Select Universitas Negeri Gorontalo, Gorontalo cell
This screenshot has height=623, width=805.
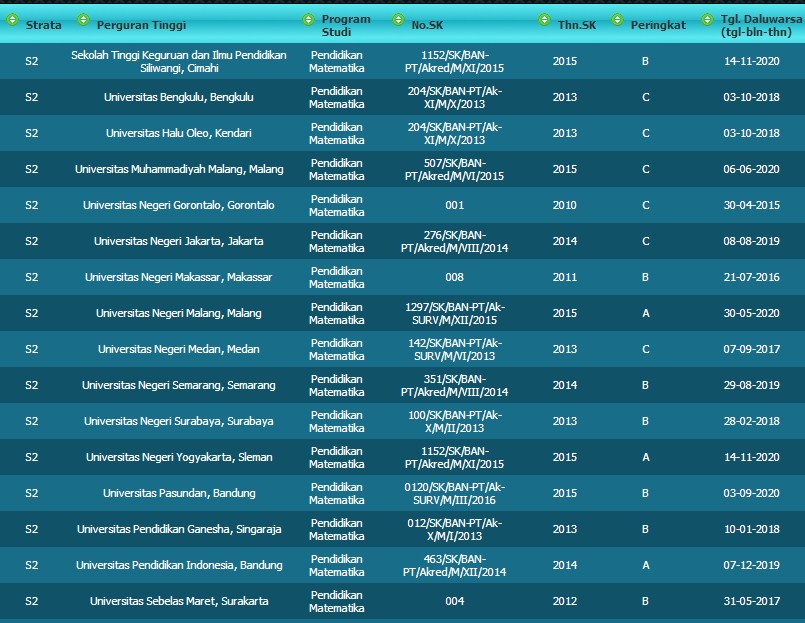[x=179, y=205]
